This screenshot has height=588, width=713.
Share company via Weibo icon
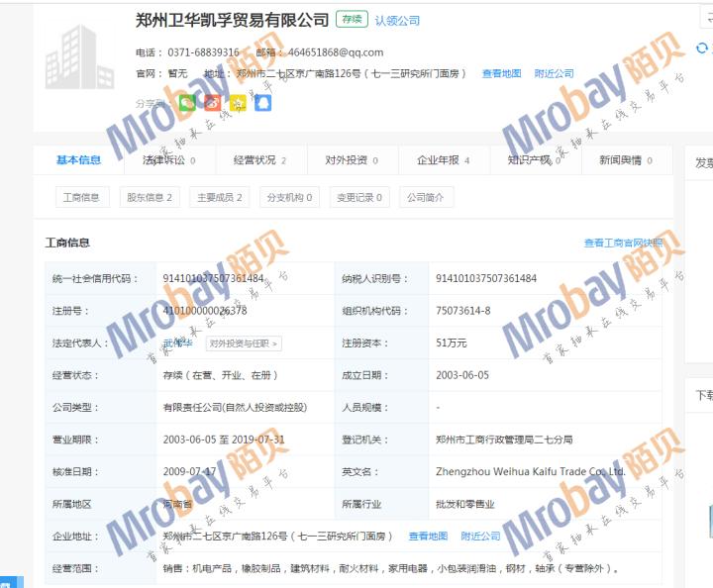tap(212, 102)
